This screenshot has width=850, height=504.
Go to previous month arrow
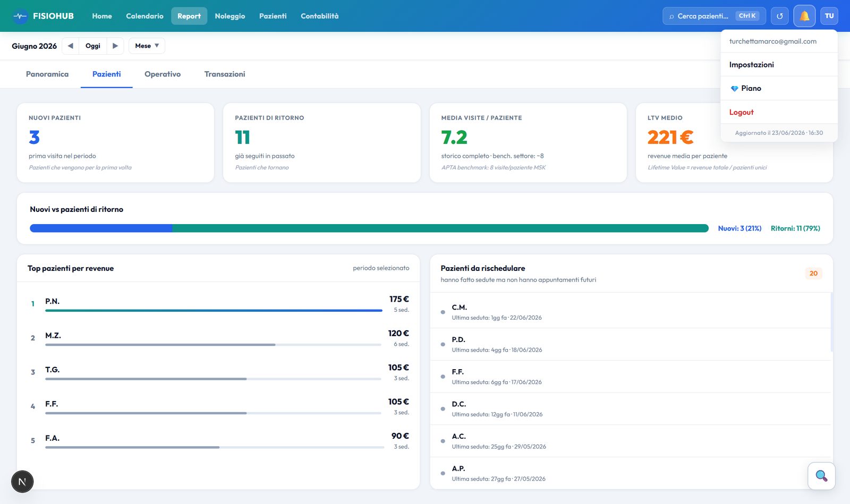click(x=70, y=46)
